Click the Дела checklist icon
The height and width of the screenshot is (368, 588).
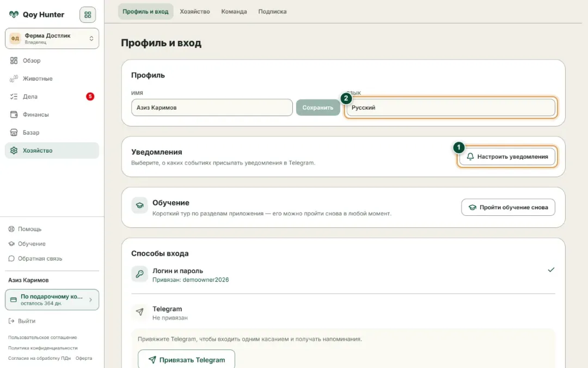(14, 96)
